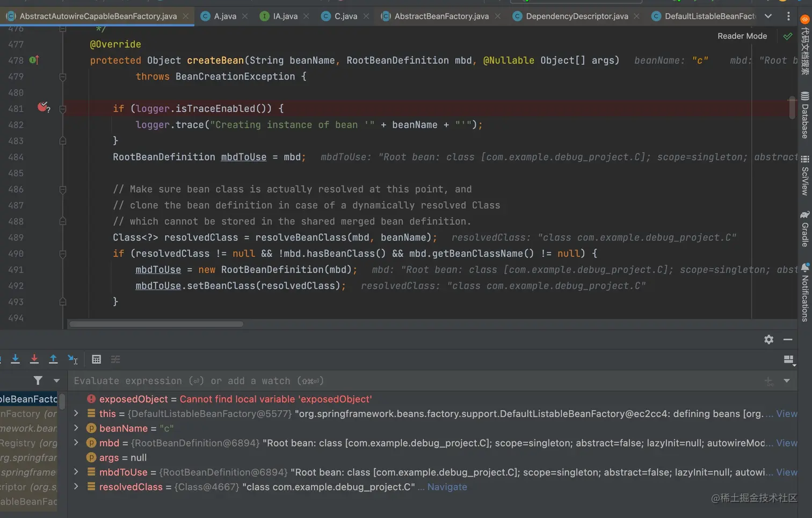This screenshot has height=518, width=812.
Task: Hide the debug tool window
Action: [788, 340]
